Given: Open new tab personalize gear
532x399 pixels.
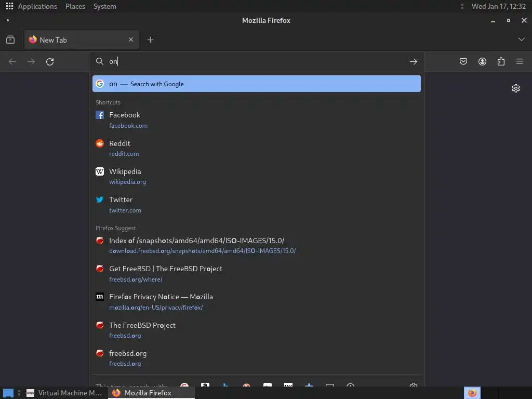Looking at the screenshot, I should pos(516,88).
